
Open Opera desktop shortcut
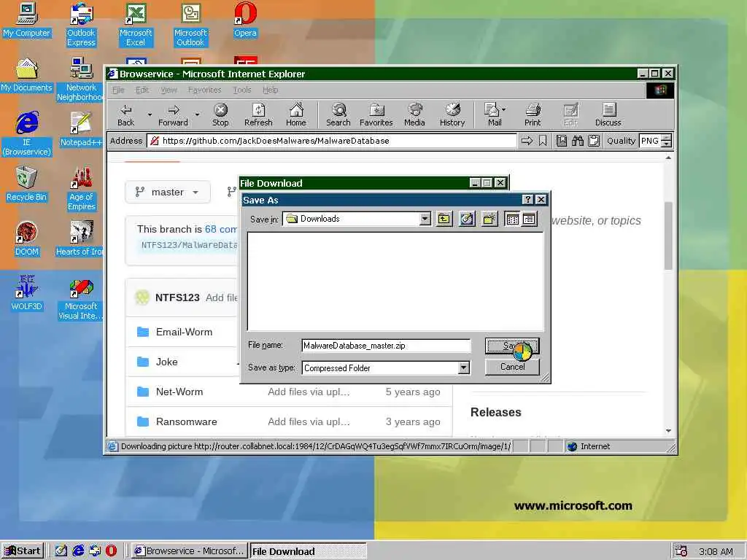245,20
